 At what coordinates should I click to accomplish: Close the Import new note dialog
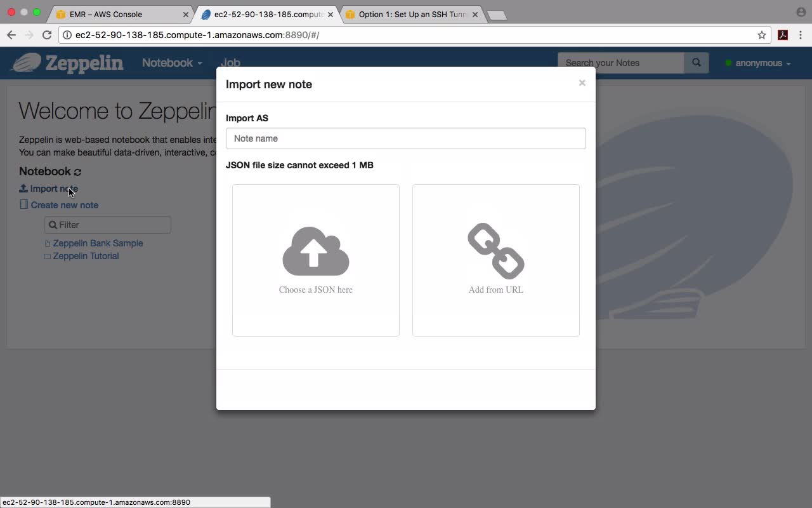[x=582, y=83]
